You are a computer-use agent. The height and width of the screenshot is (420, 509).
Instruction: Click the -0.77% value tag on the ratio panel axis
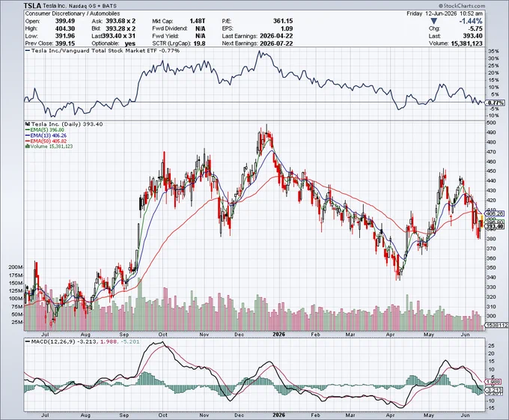click(495, 103)
